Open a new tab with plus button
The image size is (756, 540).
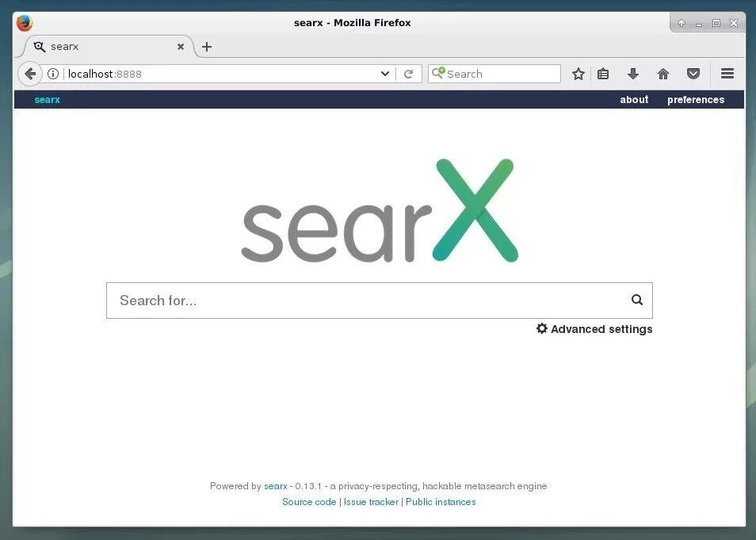tap(207, 47)
